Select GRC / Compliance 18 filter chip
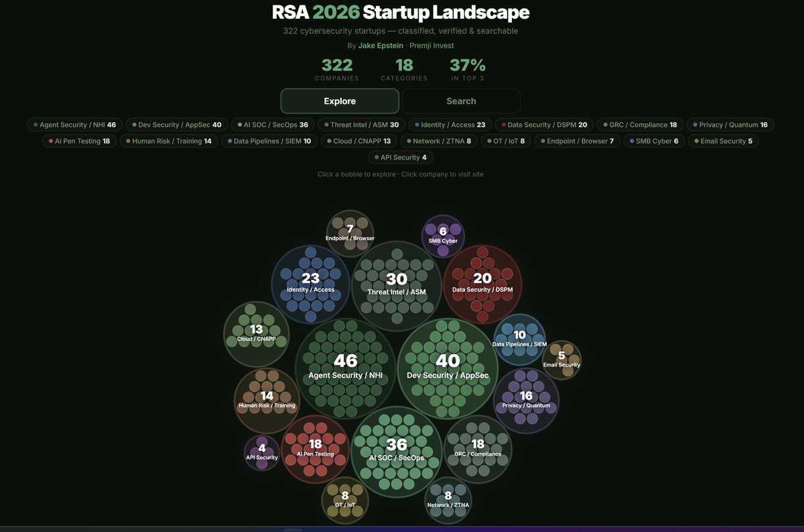Screen dimensions: 804x532 point(640,125)
